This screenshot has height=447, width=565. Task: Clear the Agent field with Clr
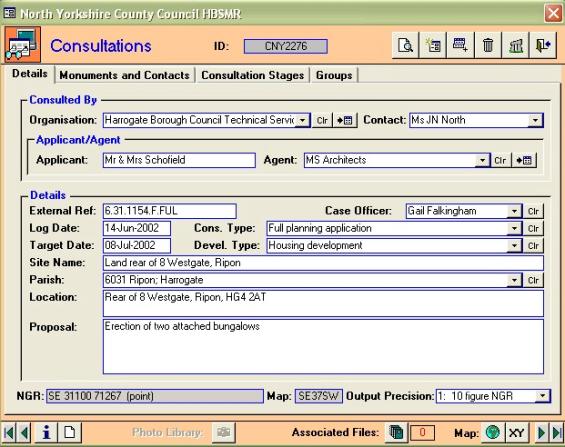coord(500,160)
